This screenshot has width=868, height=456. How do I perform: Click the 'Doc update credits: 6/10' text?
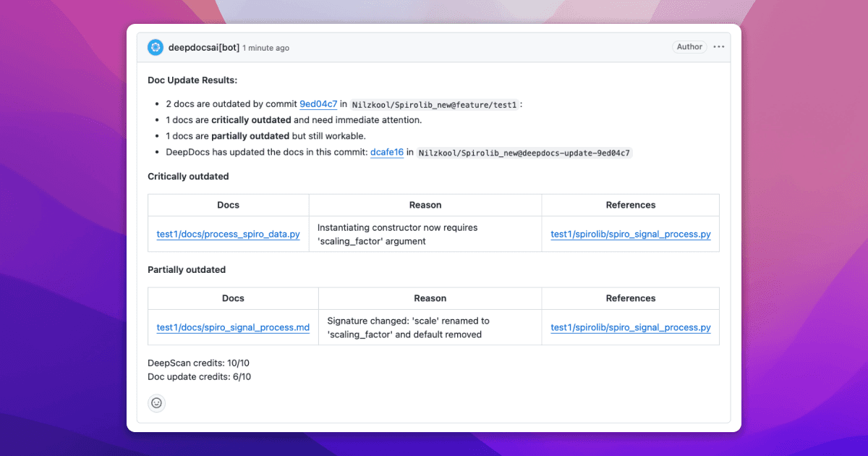point(199,377)
